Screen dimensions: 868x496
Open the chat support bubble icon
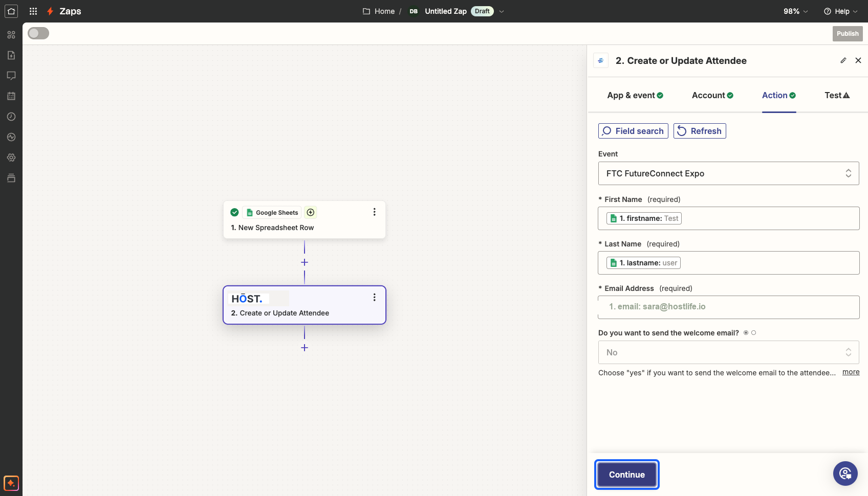click(845, 474)
